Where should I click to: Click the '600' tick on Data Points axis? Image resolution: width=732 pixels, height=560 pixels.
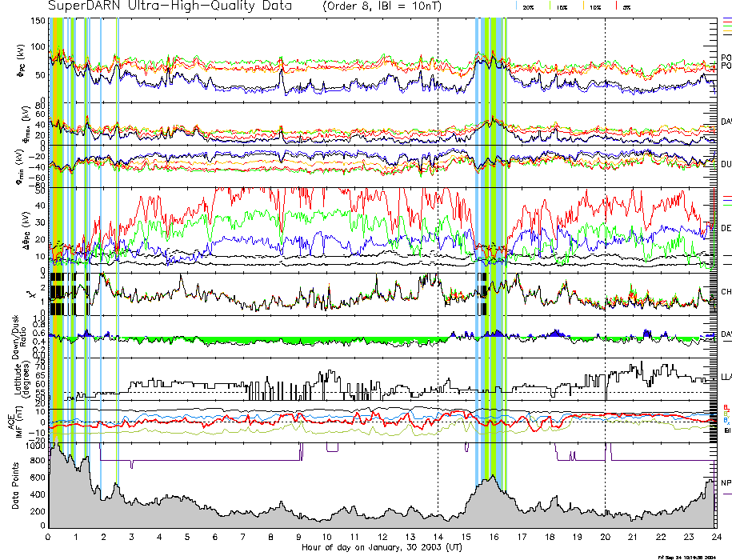point(38,478)
